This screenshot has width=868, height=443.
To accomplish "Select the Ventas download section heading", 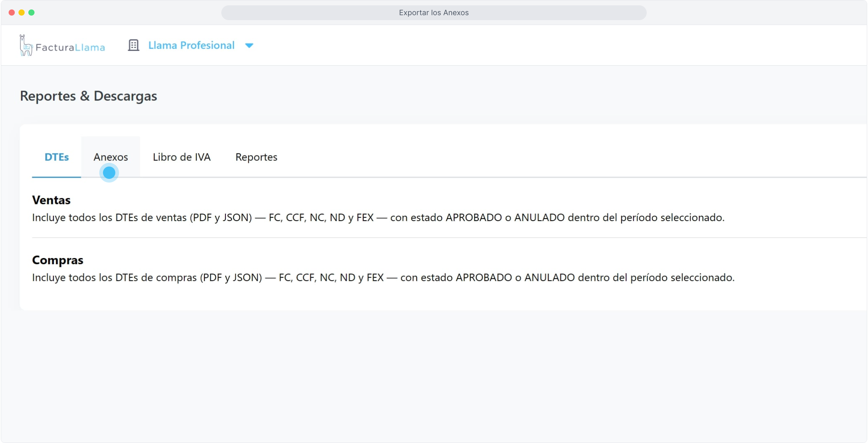I will coord(51,200).
